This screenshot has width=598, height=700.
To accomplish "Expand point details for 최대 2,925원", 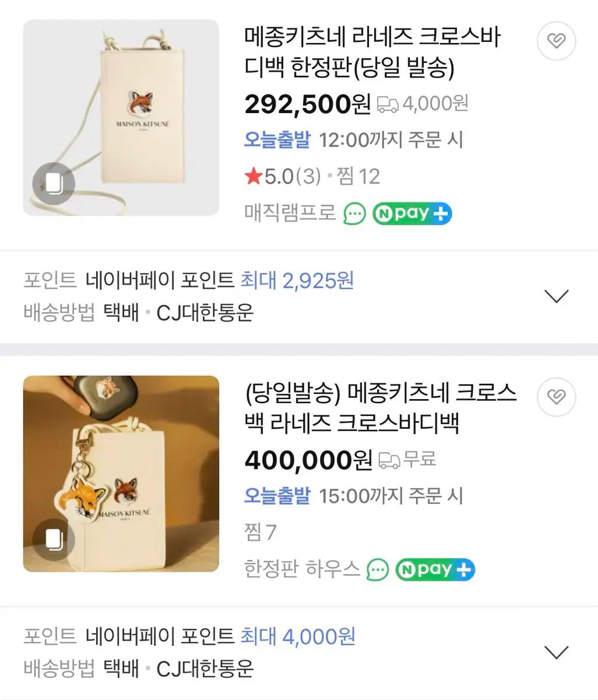I will (556, 296).
